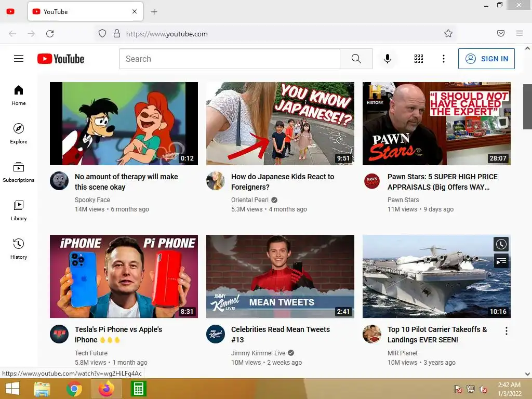
Task: Open YouTube settings three-dot menu
Action: (444, 59)
